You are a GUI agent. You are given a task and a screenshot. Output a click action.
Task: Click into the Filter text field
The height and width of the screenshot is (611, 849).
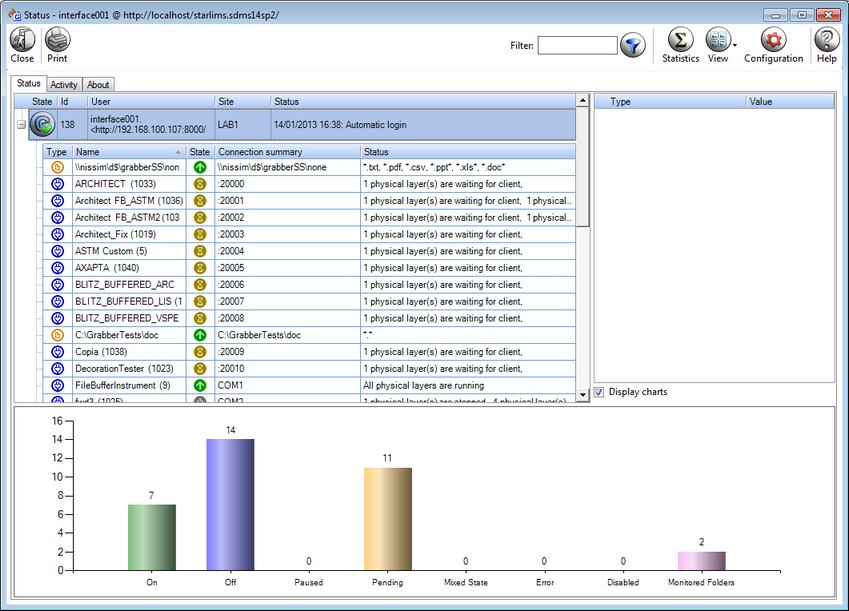(x=577, y=46)
